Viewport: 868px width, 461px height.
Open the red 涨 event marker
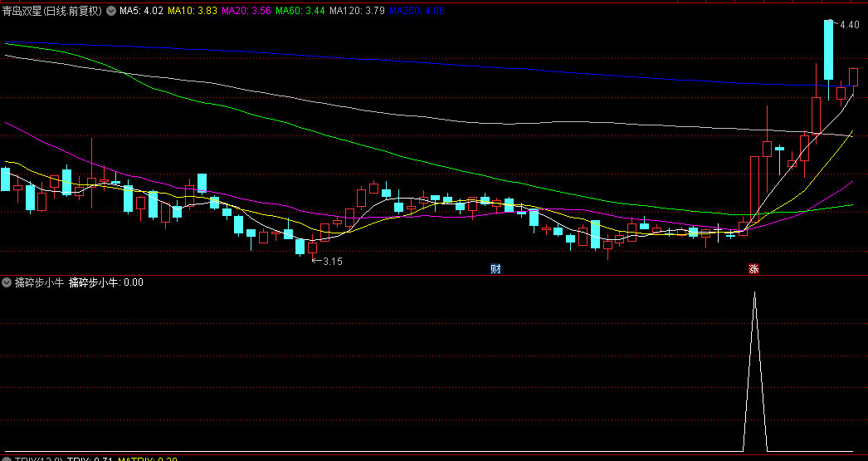pyautogui.click(x=753, y=269)
